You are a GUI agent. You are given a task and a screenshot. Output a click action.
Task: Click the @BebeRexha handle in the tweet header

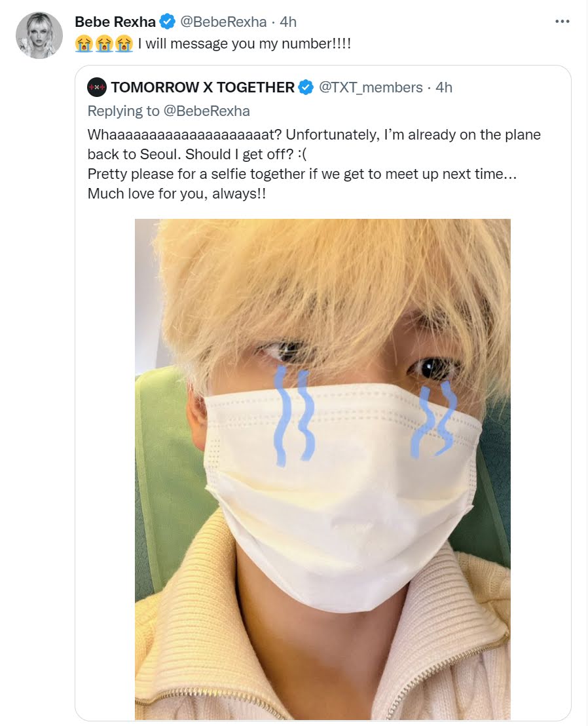coord(223,22)
